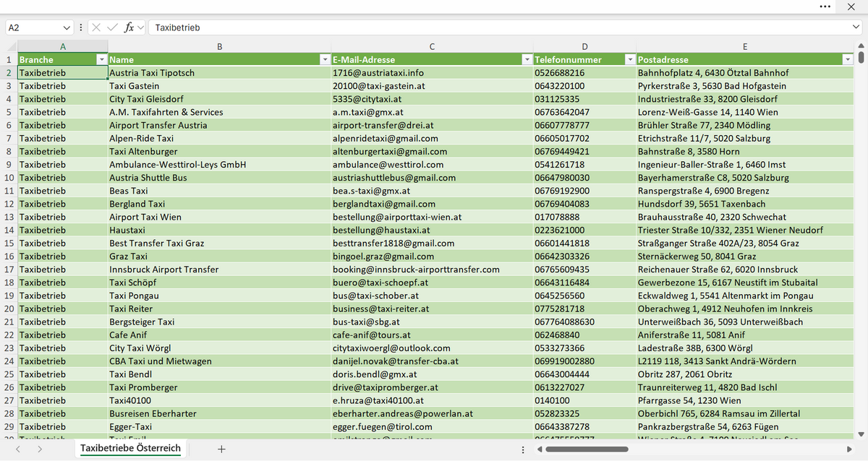Confirm the entry with the checkmark icon
The image size is (868, 461).
(x=113, y=27)
